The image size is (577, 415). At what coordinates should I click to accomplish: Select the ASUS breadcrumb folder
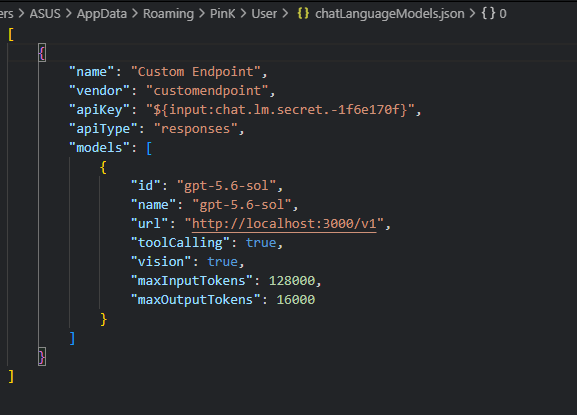click(x=45, y=14)
